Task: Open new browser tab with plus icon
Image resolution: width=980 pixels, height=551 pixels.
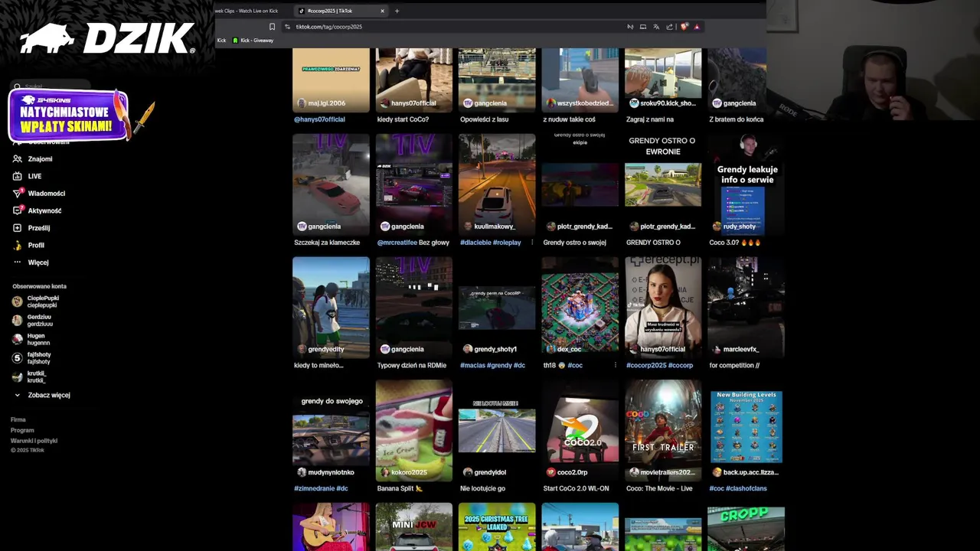Action: (x=397, y=11)
